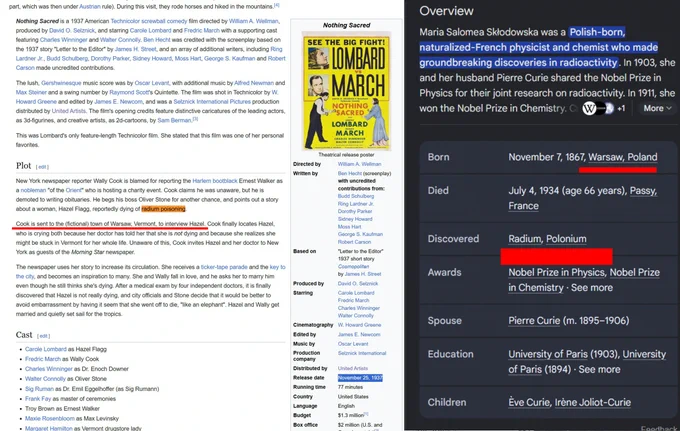The width and height of the screenshot is (680, 431).
Task: Open the Gershwinesque link
Action: pyautogui.click(x=61, y=83)
